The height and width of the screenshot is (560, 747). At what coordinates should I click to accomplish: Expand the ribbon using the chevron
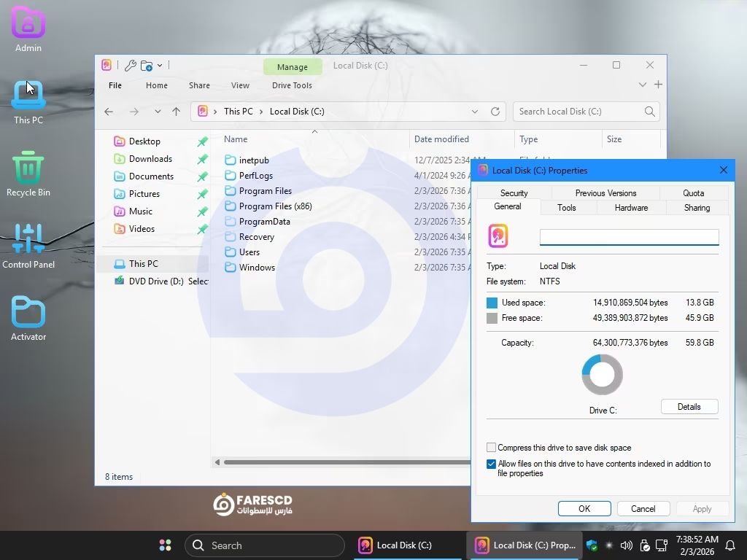pyautogui.click(x=642, y=85)
